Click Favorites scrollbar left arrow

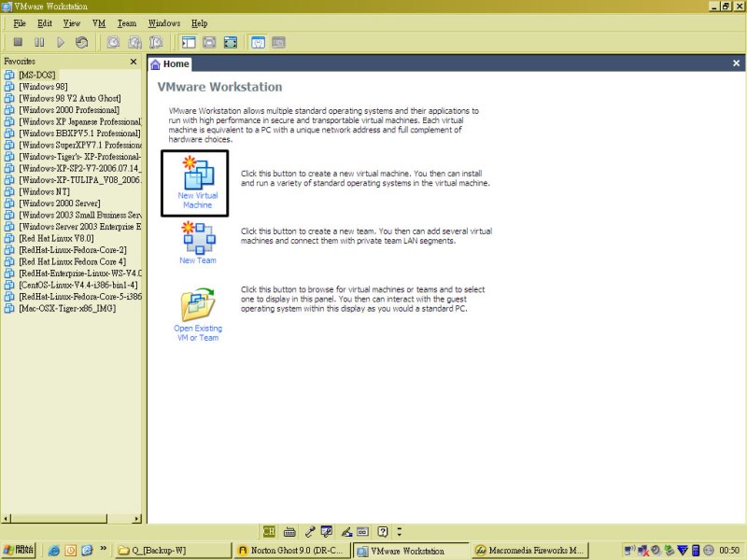(6, 519)
